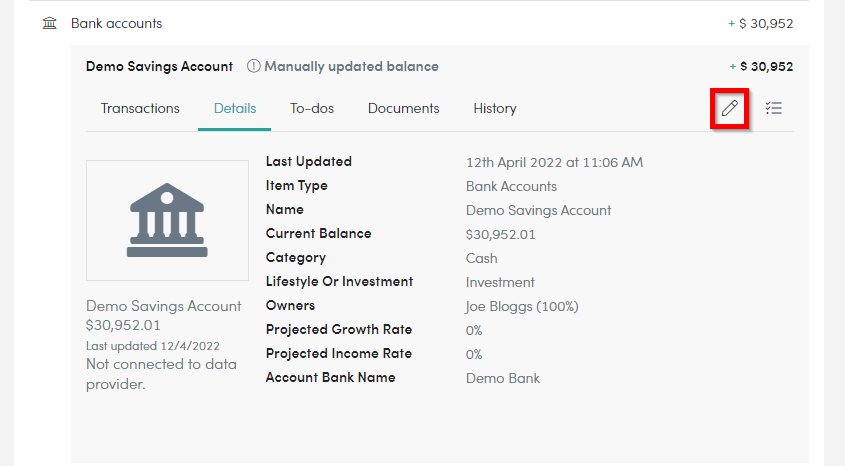This screenshot has height=466, width=845.
Task: Click the Account Bank Name label
Action: click(x=330, y=377)
